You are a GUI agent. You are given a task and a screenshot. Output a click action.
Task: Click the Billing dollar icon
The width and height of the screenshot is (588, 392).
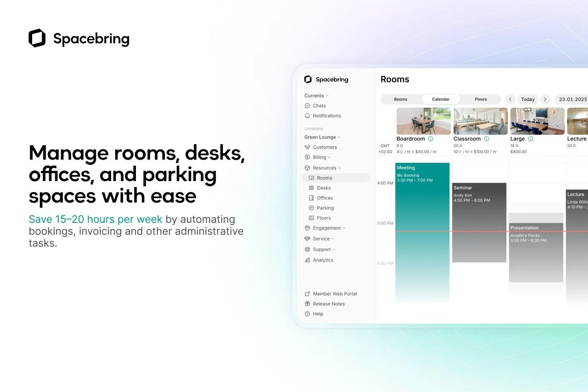307,157
